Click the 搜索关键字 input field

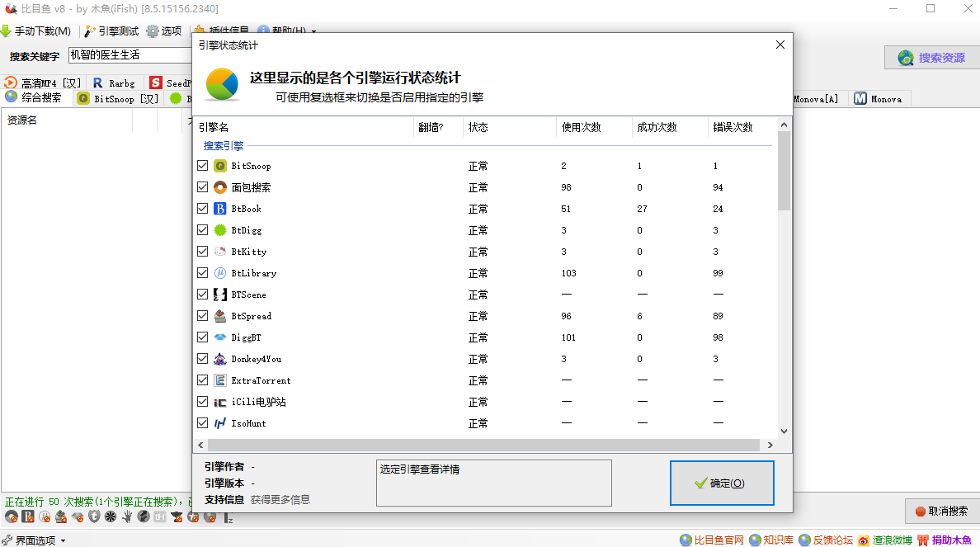tap(130, 55)
